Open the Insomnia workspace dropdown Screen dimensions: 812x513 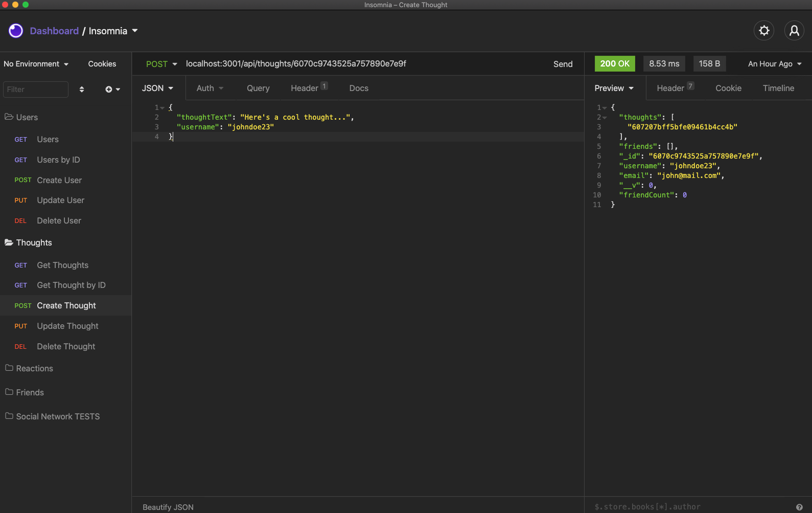113,31
